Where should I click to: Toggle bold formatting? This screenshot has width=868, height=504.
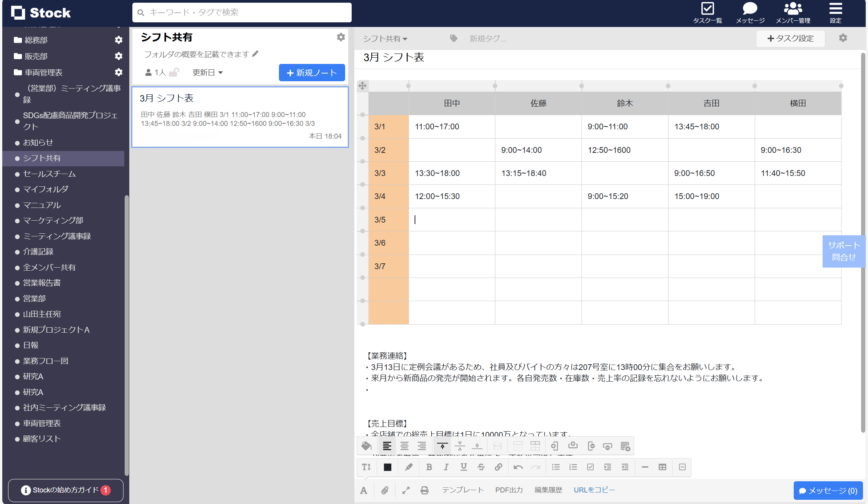429,467
